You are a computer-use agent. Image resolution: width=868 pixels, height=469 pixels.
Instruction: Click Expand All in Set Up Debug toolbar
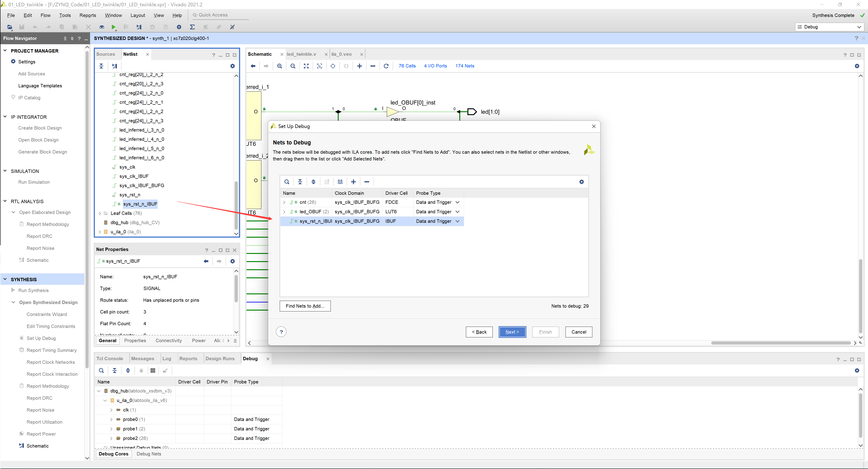[313, 182]
